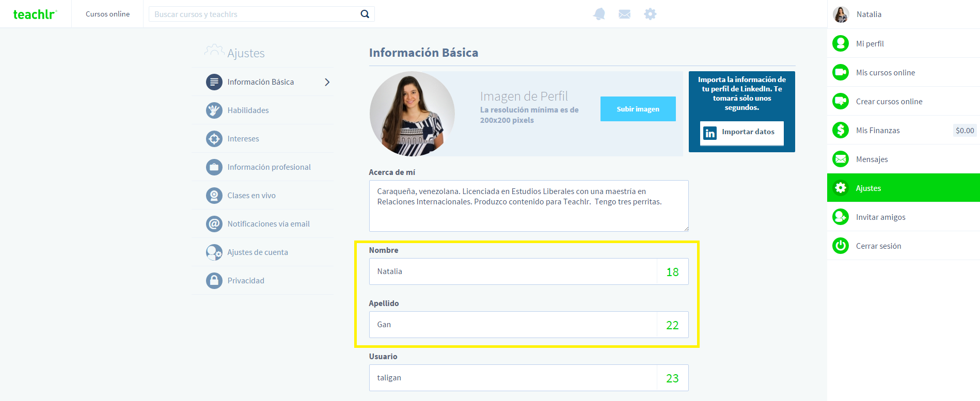Click the Clases en vivo webcam icon
This screenshot has width=980, height=401.
pos(214,196)
